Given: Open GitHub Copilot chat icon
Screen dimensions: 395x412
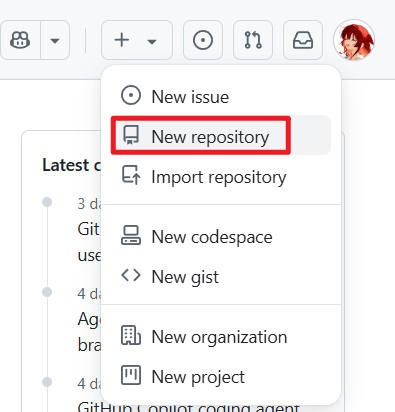Looking at the screenshot, I should pos(20,40).
